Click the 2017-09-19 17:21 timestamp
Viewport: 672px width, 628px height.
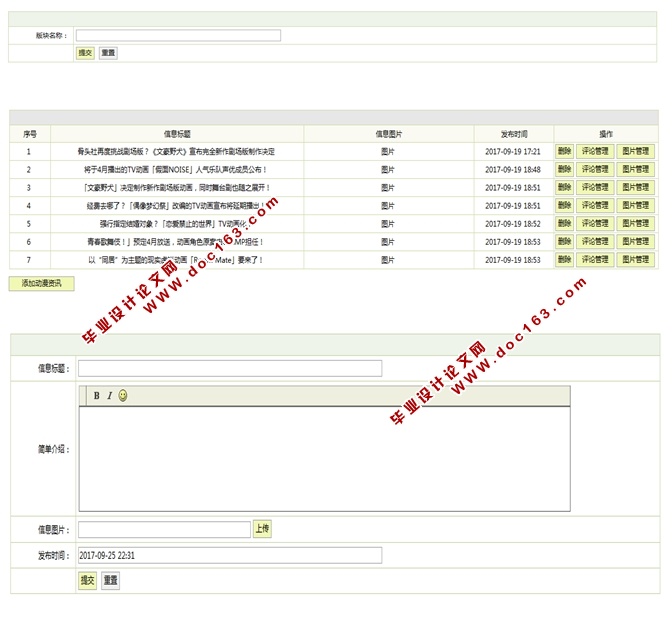pyautogui.click(x=513, y=151)
